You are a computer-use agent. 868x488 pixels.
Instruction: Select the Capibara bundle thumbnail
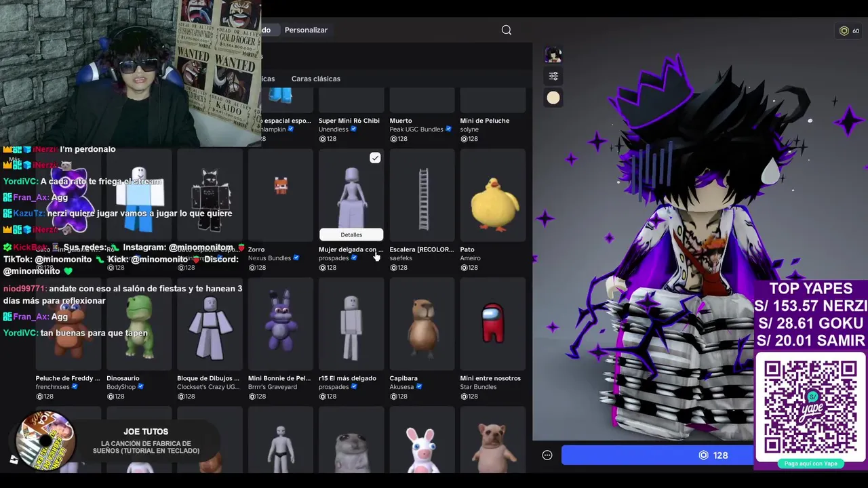click(x=422, y=324)
